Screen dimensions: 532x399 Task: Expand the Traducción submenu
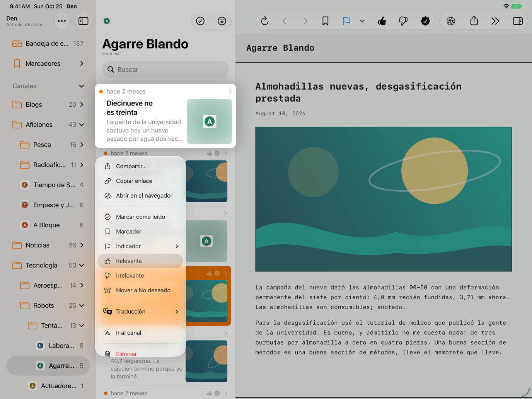point(140,312)
